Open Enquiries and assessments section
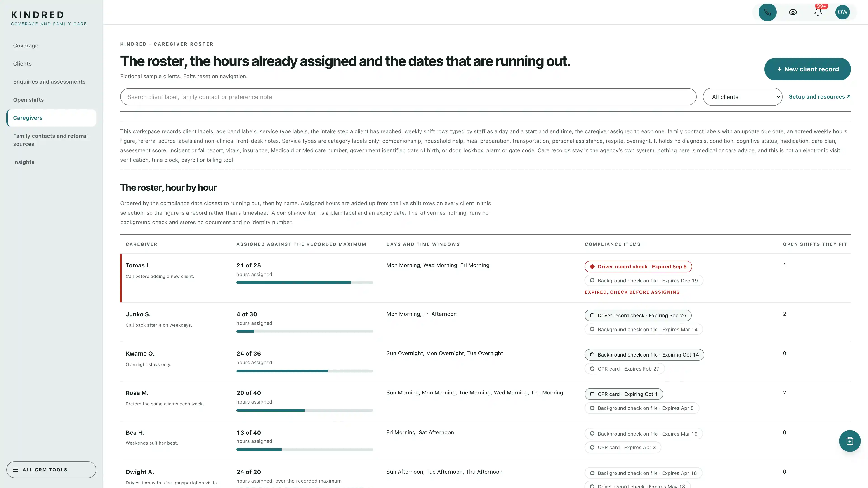This screenshot has height=488, width=868. point(49,82)
